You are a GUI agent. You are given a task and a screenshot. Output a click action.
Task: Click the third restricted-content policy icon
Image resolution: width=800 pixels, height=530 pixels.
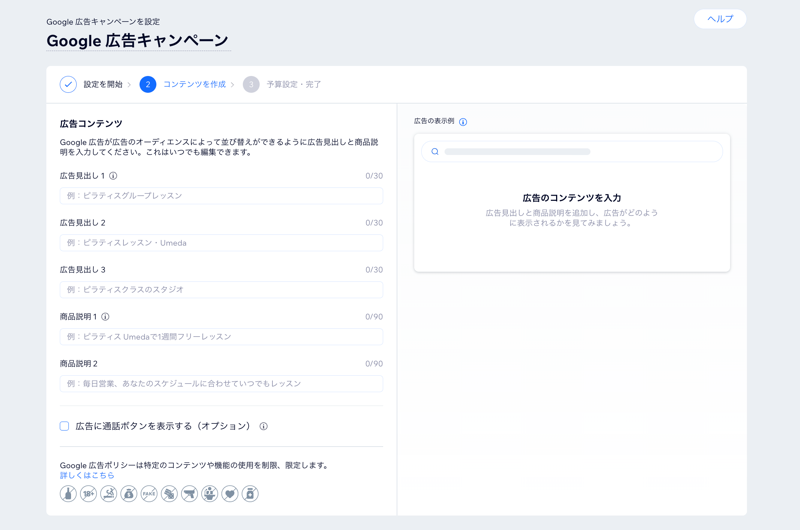(109, 494)
